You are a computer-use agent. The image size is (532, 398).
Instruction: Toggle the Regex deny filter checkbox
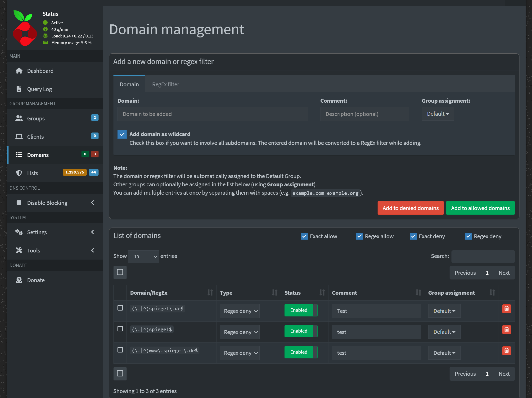tap(468, 236)
